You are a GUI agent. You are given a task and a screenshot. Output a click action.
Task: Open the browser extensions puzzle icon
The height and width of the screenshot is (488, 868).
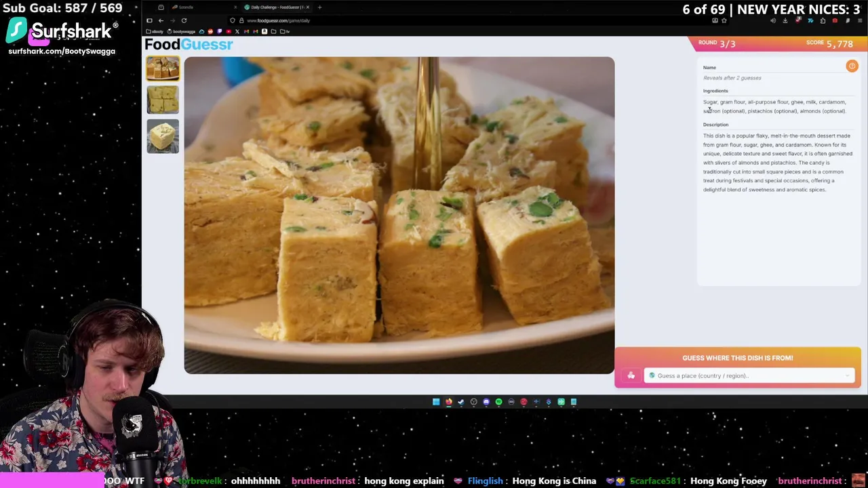pos(823,20)
